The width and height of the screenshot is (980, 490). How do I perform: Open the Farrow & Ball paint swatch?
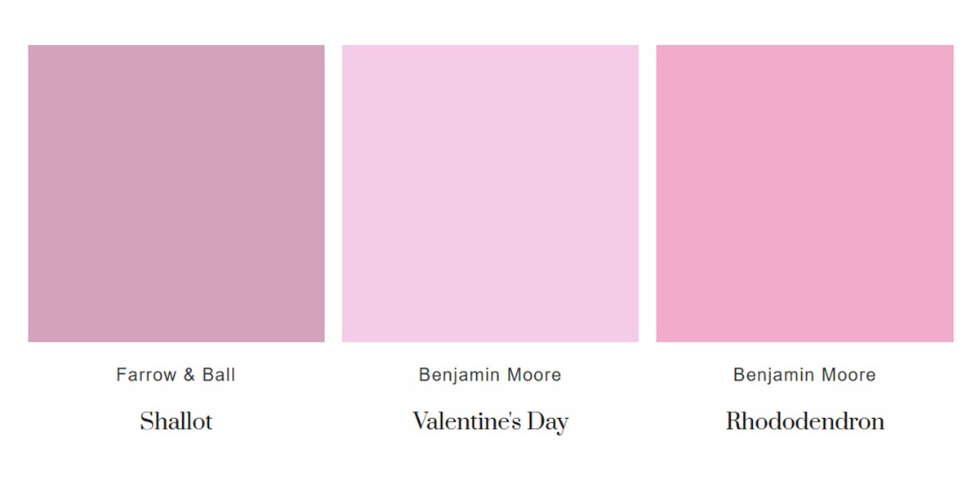[x=176, y=194]
